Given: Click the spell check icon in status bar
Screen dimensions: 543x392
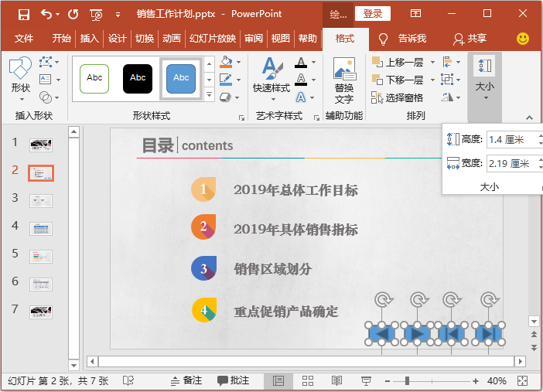Looking at the screenshot, I should (128, 381).
